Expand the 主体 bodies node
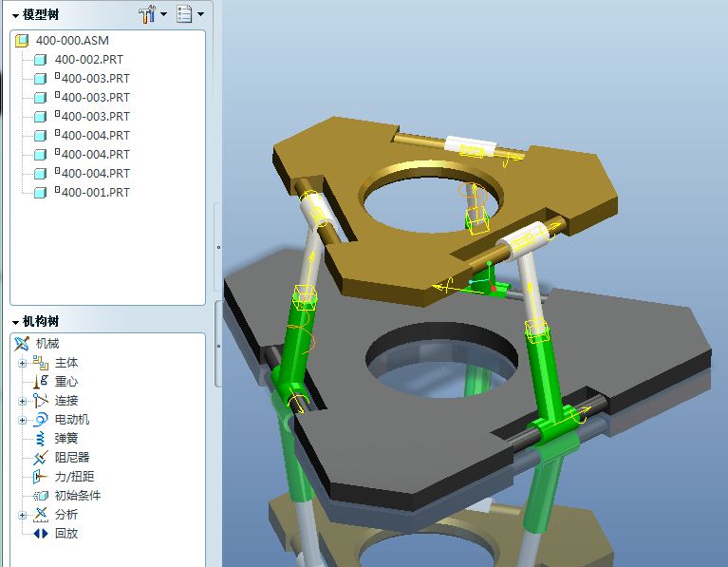 pyautogui.click(x=22, y=363)
